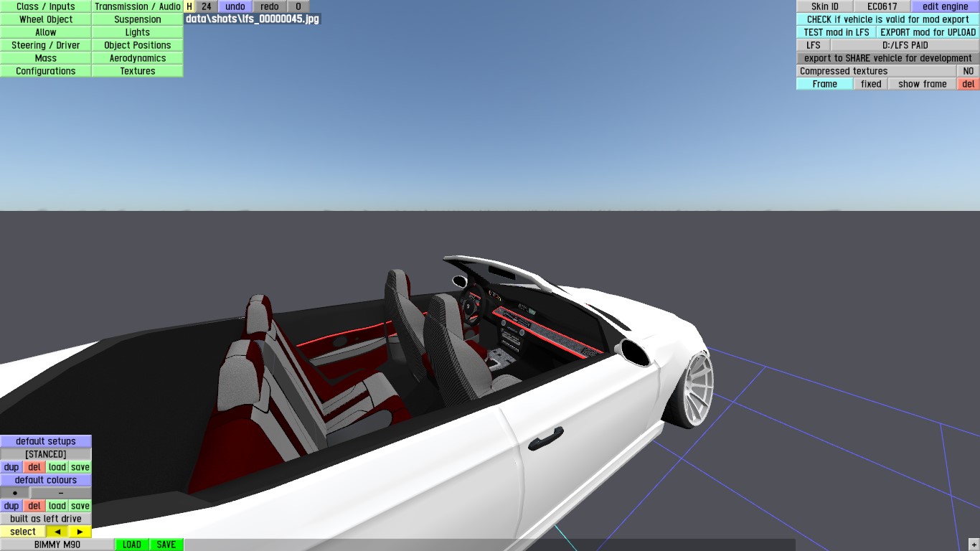Click the edit engine button

coord(946,6)
